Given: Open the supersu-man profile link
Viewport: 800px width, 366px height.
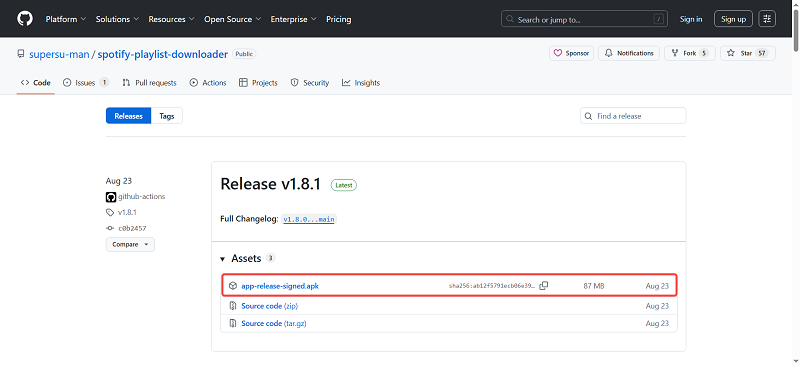Looking at the screenshot, I should [59, 54].
